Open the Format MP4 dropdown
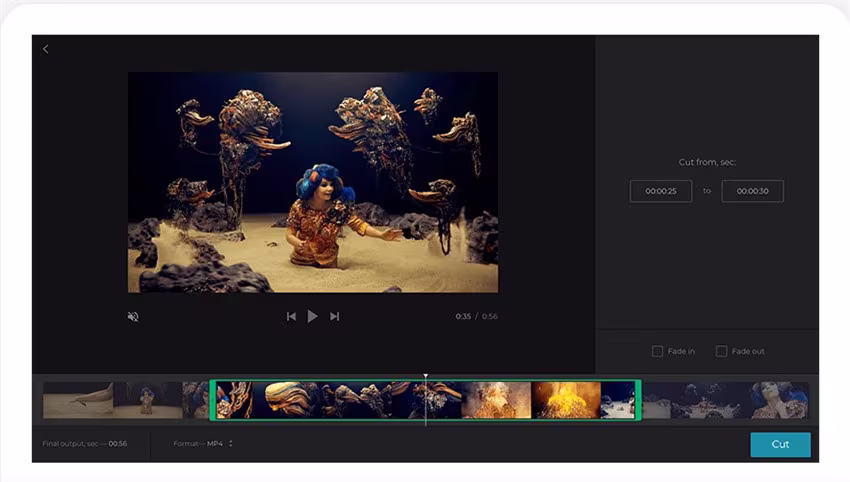The height and width of the screenshot is (482, 850). (203, 444)
